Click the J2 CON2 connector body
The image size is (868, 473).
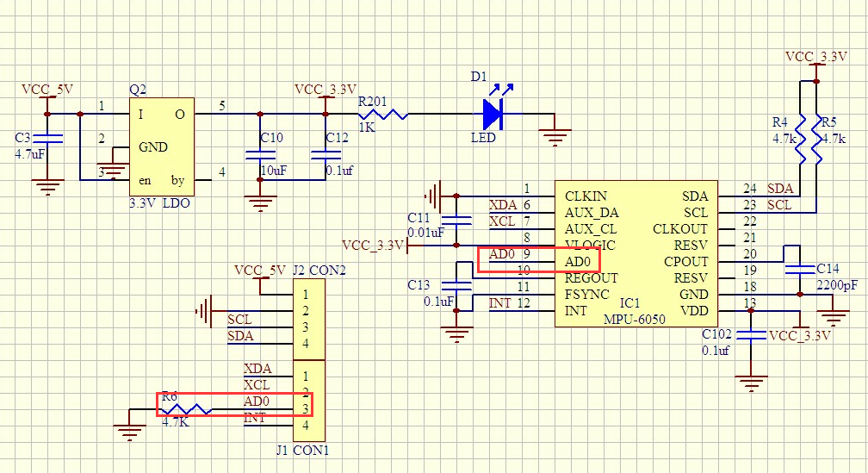(309, 319)
